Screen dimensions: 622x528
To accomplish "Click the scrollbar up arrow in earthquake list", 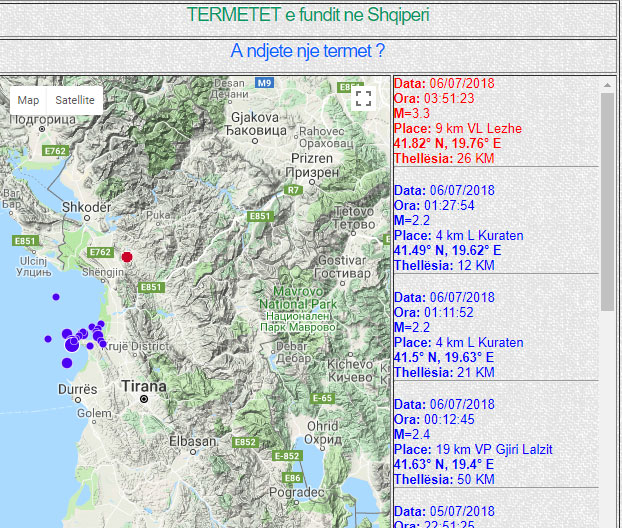I will pos(607,85).
